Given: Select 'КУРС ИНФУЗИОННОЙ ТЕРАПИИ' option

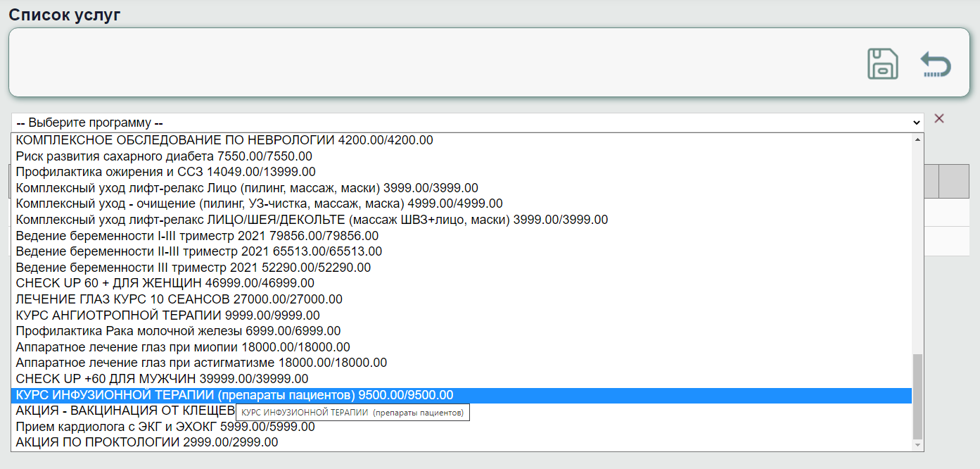Looking at the screenshot, I should pos(234,395).
